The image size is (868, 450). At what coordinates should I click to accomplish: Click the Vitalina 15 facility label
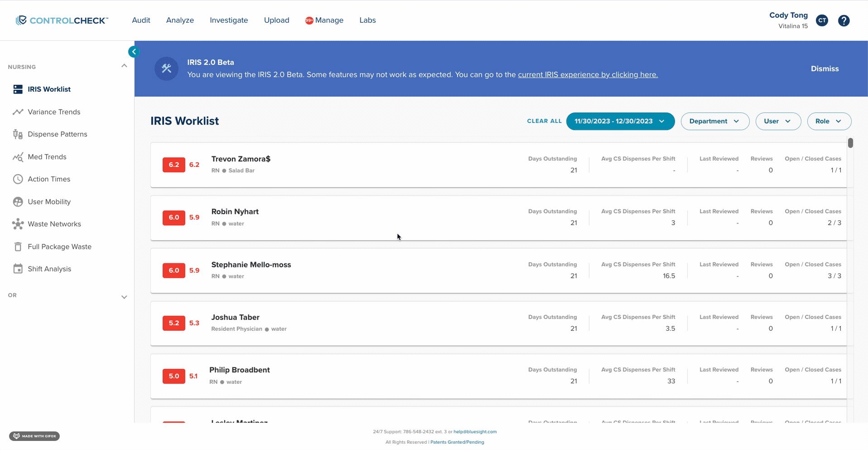793,26
